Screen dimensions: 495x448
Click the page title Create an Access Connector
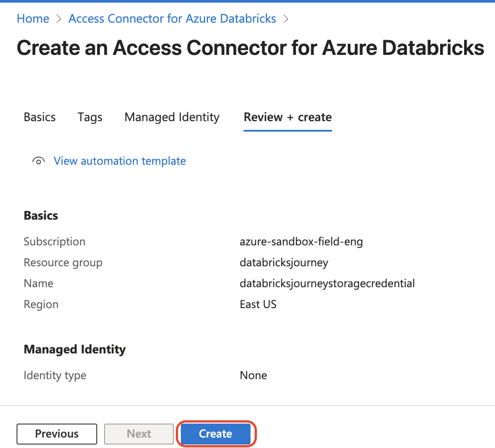250,48
